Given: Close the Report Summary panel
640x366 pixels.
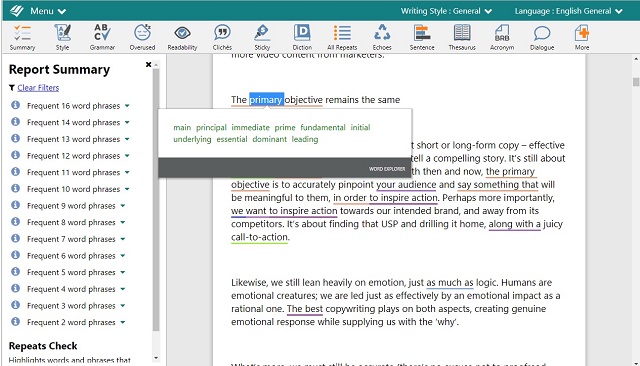Looking at the screenshot, I should pos(149,64).
